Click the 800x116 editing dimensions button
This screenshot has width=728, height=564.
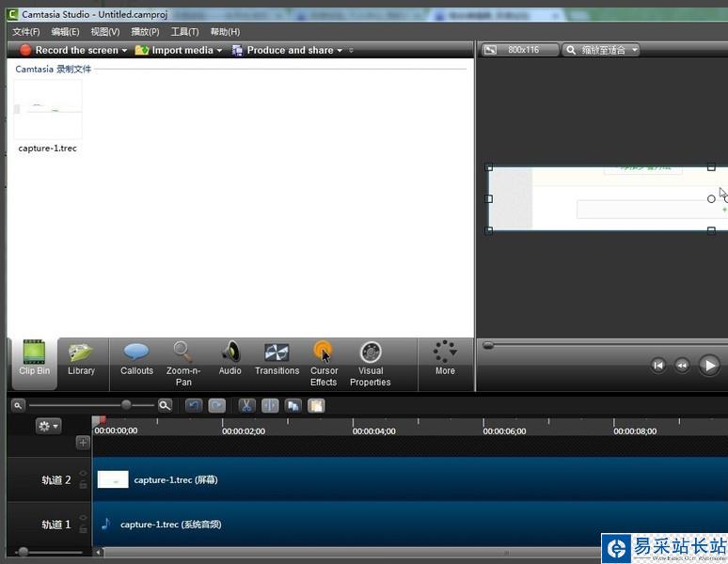point(519,50)
